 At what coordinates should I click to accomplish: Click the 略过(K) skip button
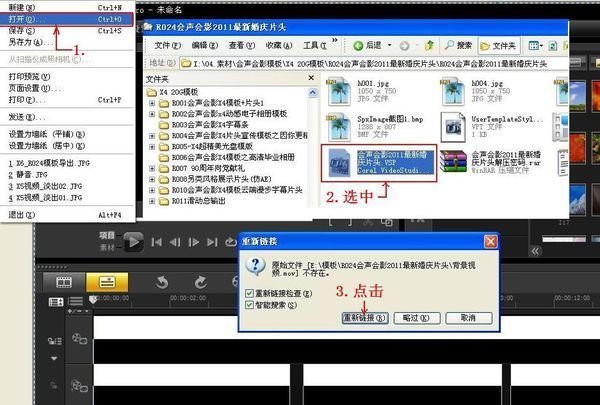coord(417,318)
